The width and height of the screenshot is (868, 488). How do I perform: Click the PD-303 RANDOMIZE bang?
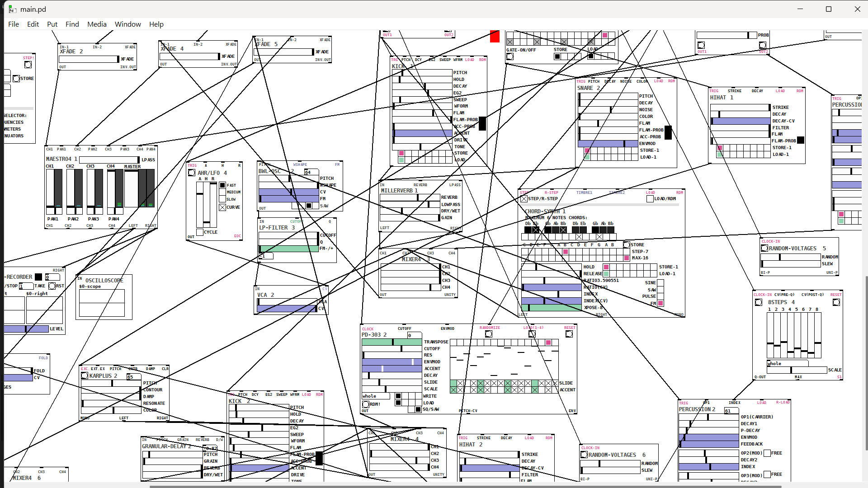pos(489,334)
